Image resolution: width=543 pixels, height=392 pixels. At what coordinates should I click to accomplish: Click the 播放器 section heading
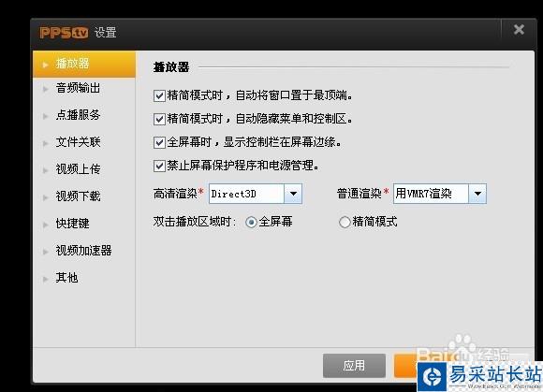(x=171, y=66)
